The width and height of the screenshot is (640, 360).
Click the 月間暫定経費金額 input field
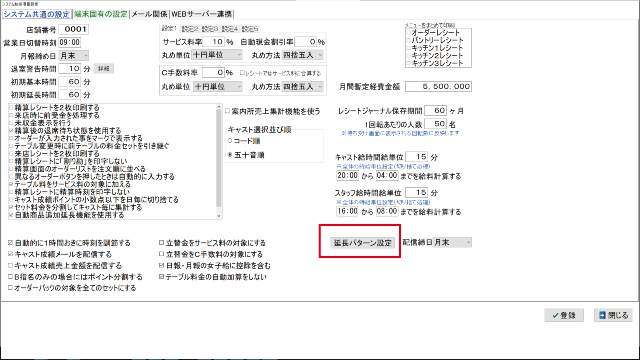[438, 87]
